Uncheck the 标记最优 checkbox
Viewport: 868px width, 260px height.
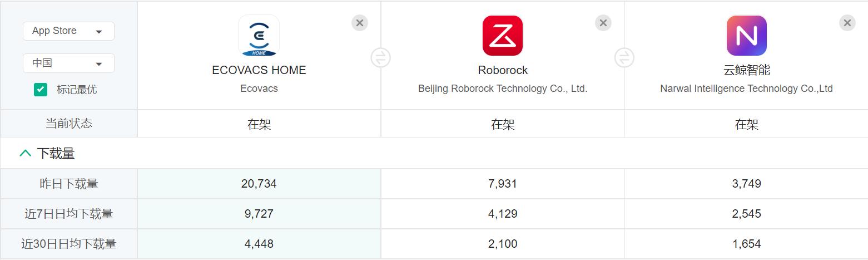[x=41, y=90]
